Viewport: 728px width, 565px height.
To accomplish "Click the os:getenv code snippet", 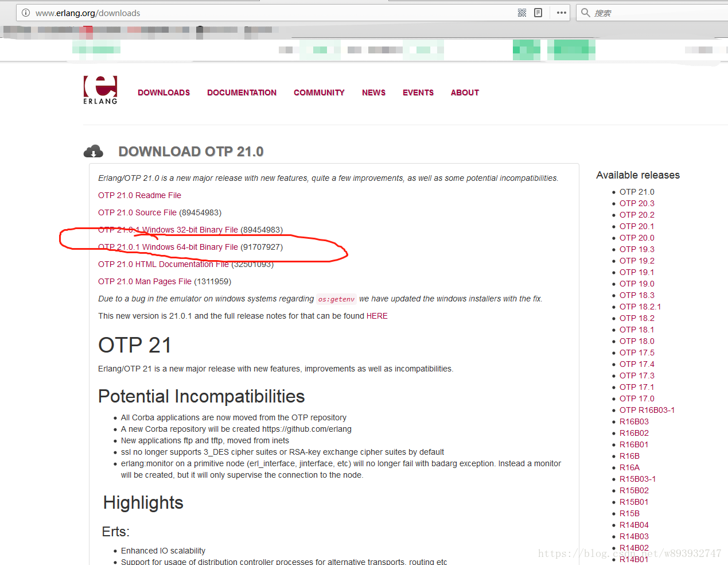I will [x=336, y=299].
